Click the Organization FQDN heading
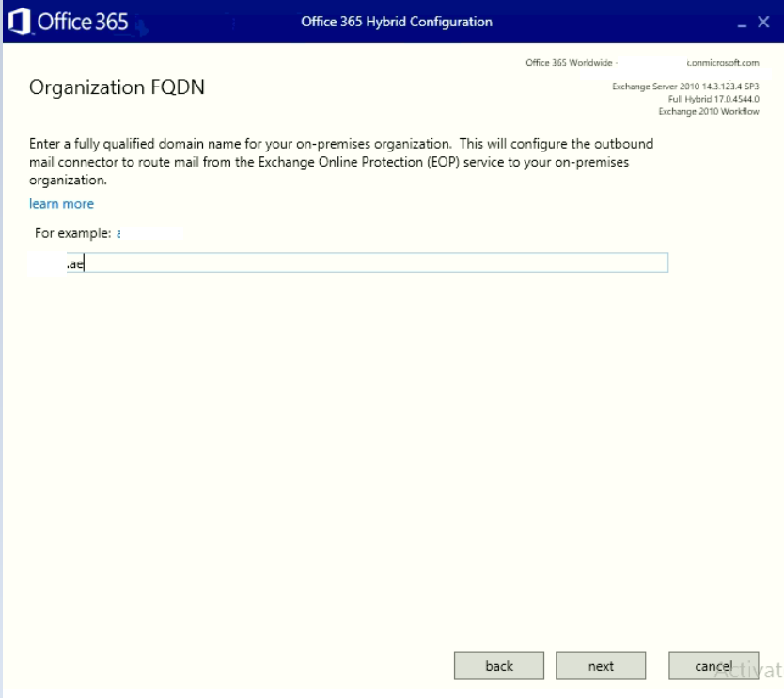The height and width of the screenshot is (698, 784). tap(117, 87)
